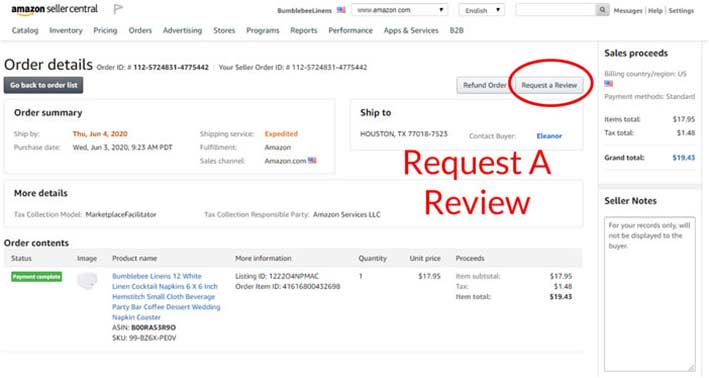Open the Catalog menu
The height and width of the screenshot is (378, 709).
pos(25,30)
